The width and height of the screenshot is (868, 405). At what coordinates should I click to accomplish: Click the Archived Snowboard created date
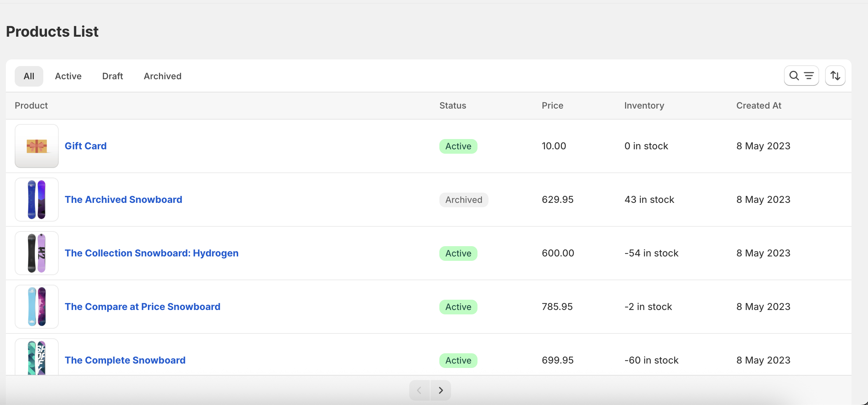coord(763,200)
